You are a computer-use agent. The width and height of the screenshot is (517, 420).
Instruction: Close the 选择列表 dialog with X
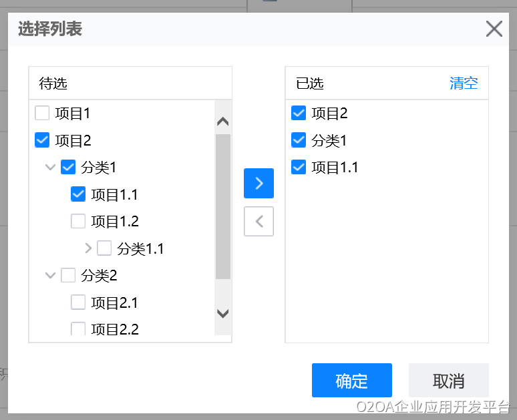pos(494,29)
